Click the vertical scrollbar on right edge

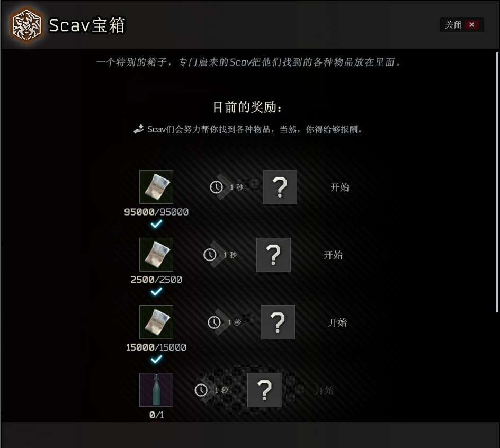click(497, 182)
